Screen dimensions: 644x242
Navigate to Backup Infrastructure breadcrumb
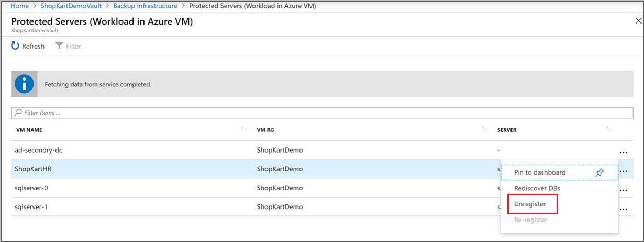pyautogui.click(x=147, y=6)
